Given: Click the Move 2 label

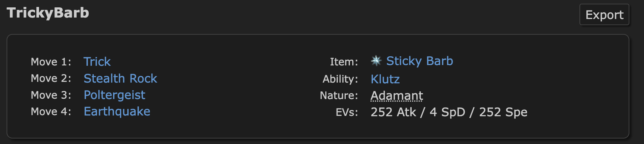Looking at the screenshot, I should (51, 78).
